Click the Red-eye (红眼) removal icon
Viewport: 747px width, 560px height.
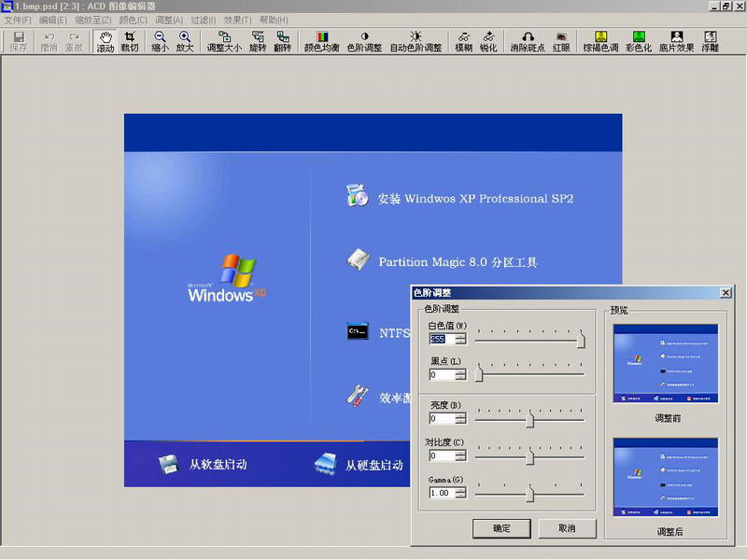[562, 41]
